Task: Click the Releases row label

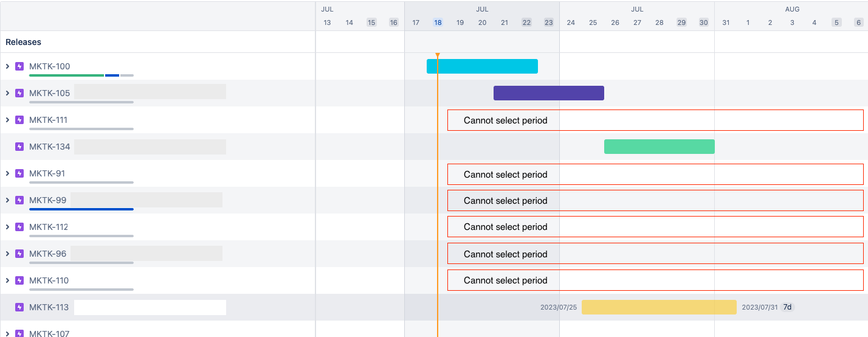Action: [x=24, y=42]
